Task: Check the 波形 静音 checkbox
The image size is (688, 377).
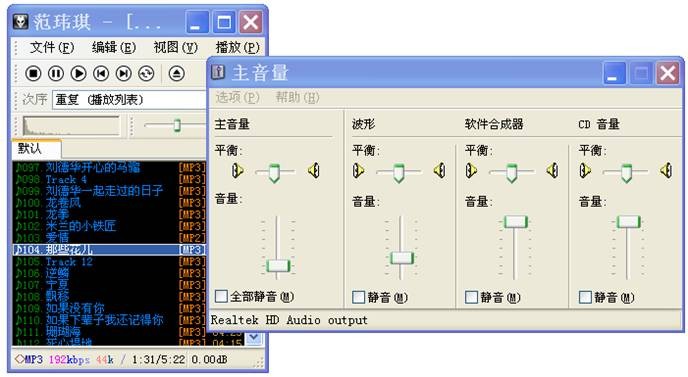Action: (358, 297)
